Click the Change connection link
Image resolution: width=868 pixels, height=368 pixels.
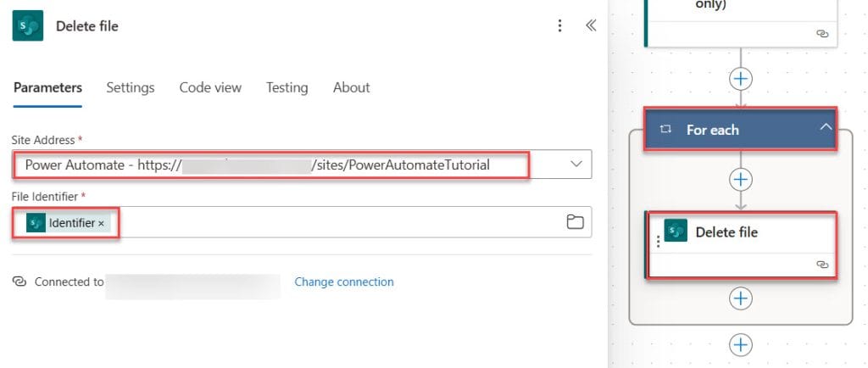[x=344, y=282]
